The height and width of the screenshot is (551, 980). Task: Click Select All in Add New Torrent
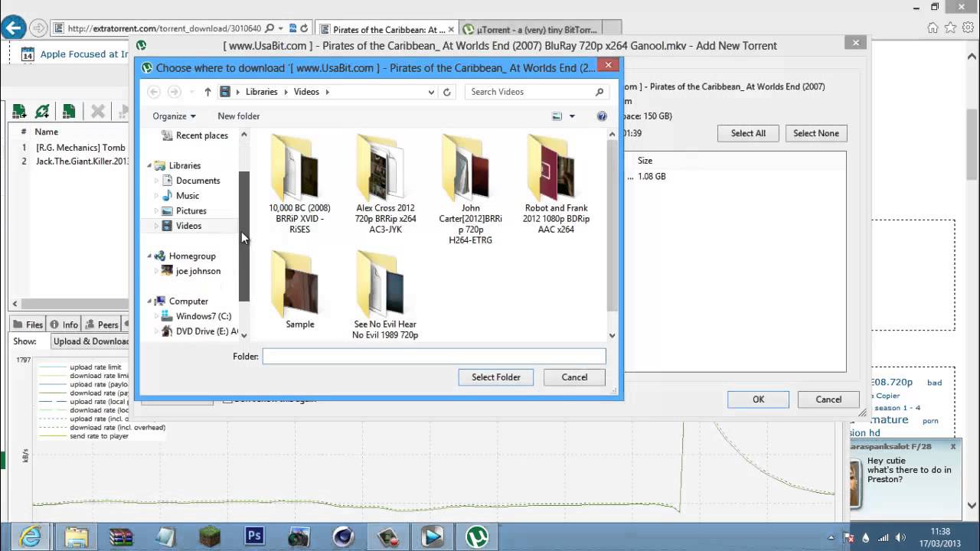748,133
